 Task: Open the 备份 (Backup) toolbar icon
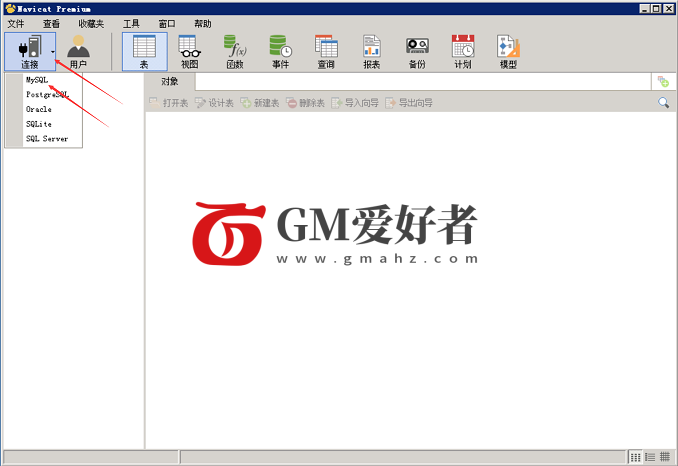coord(417,50)
